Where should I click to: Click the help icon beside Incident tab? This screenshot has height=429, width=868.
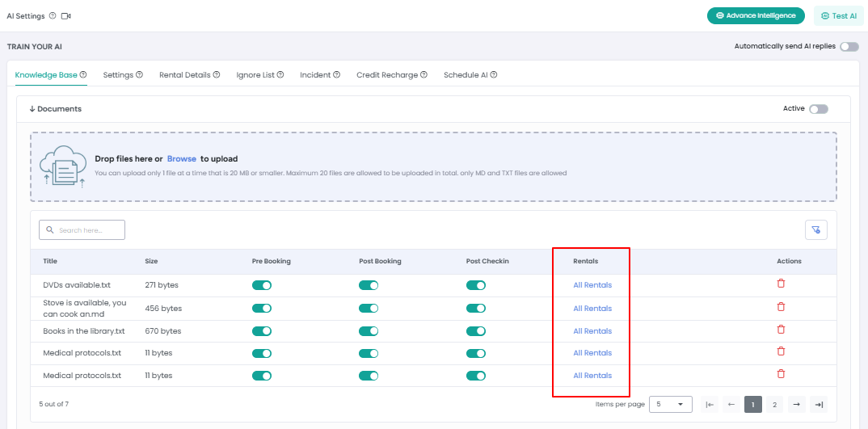click(336, 74)
